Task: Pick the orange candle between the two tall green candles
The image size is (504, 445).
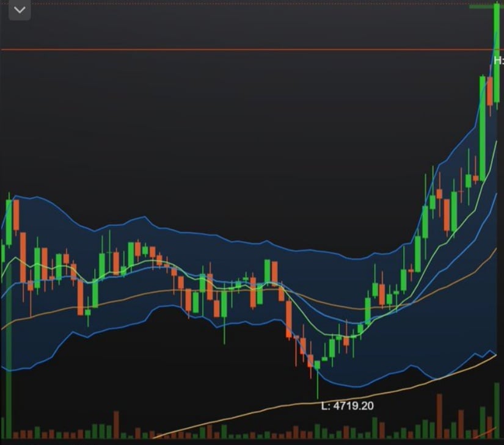Action: tap(490, 91)
